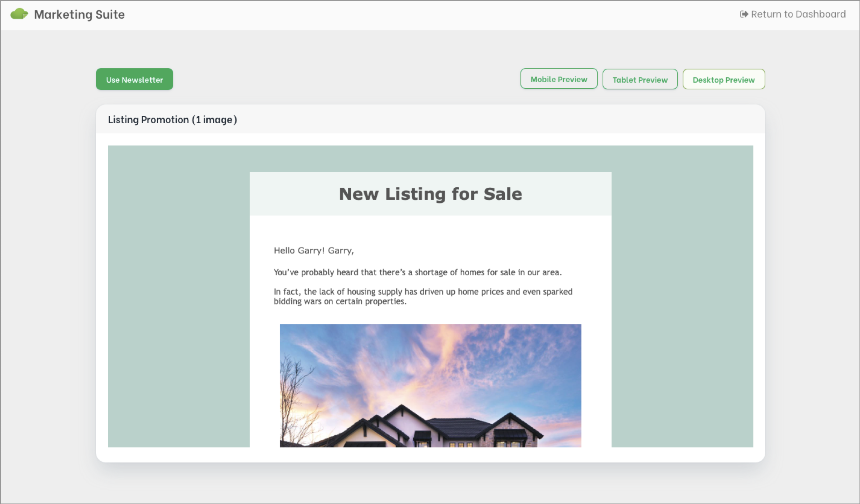860x504 pixels.
Task: Click the green cloud logo icon
Action: pyautogui.click(x=19, y=14)
